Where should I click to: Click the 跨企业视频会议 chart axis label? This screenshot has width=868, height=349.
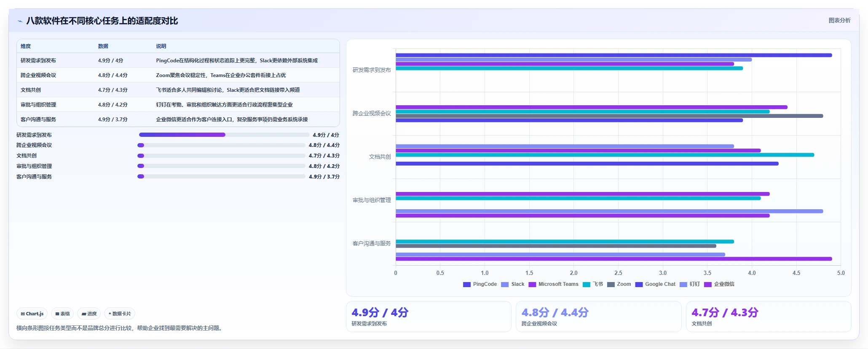click(372, 113)
